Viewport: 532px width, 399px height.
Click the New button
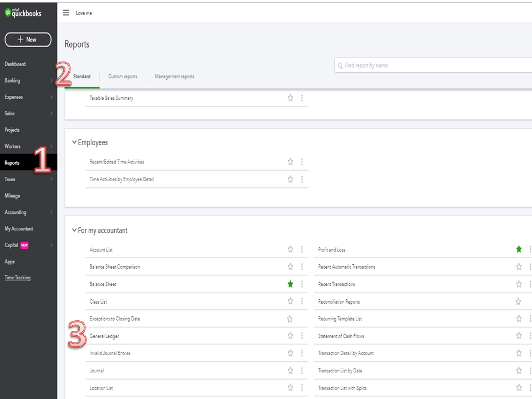point(28,39)
